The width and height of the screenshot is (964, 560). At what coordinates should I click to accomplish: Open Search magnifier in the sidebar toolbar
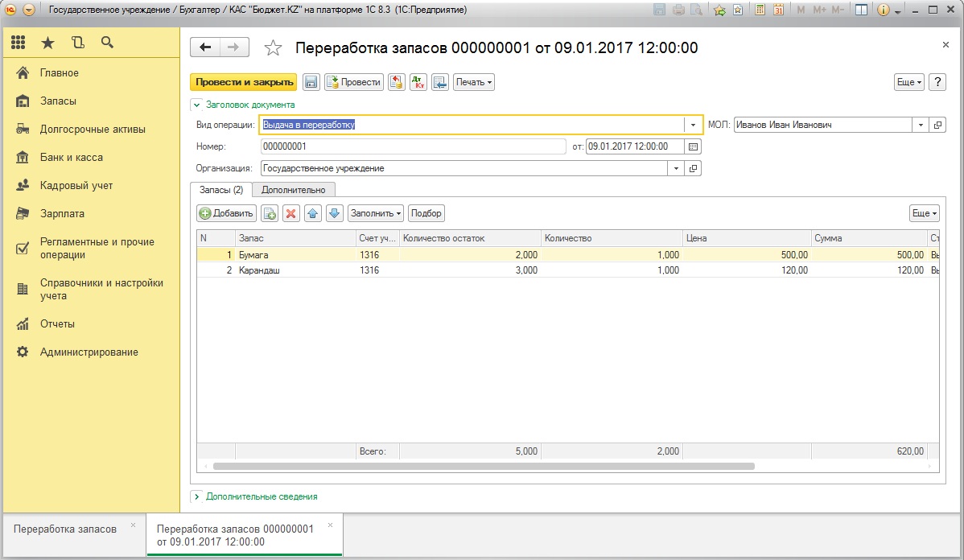(x=107, y=43)
